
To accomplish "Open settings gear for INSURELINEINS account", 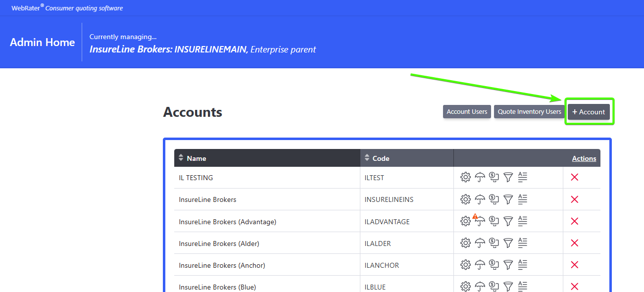I will pos(465,199).
